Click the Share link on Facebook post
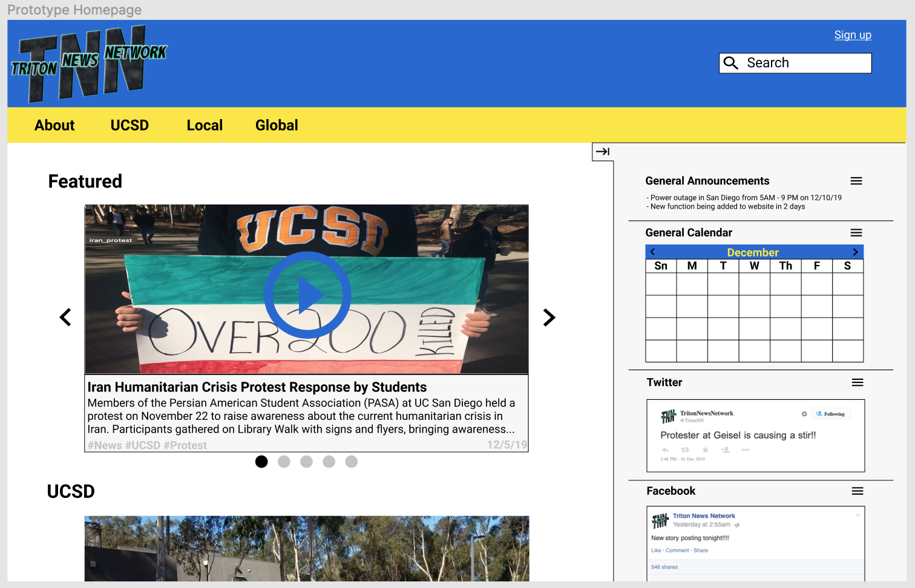 (x=701, y=550)
